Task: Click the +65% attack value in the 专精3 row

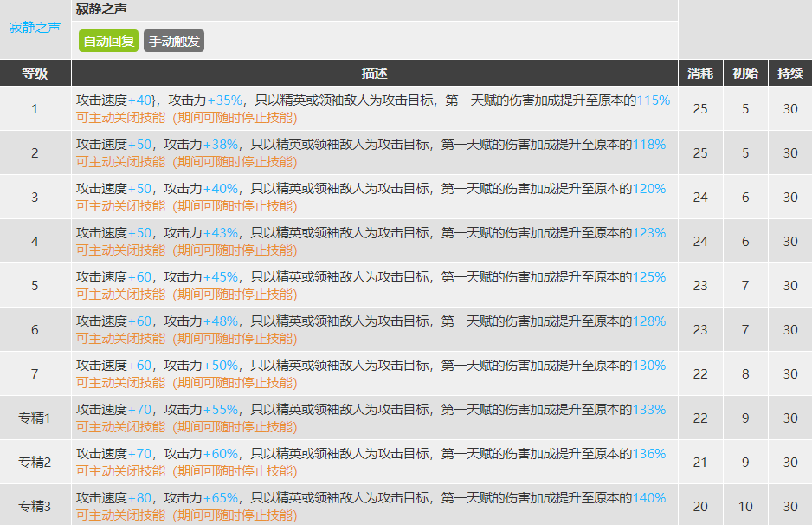Action: click(222, 498)
